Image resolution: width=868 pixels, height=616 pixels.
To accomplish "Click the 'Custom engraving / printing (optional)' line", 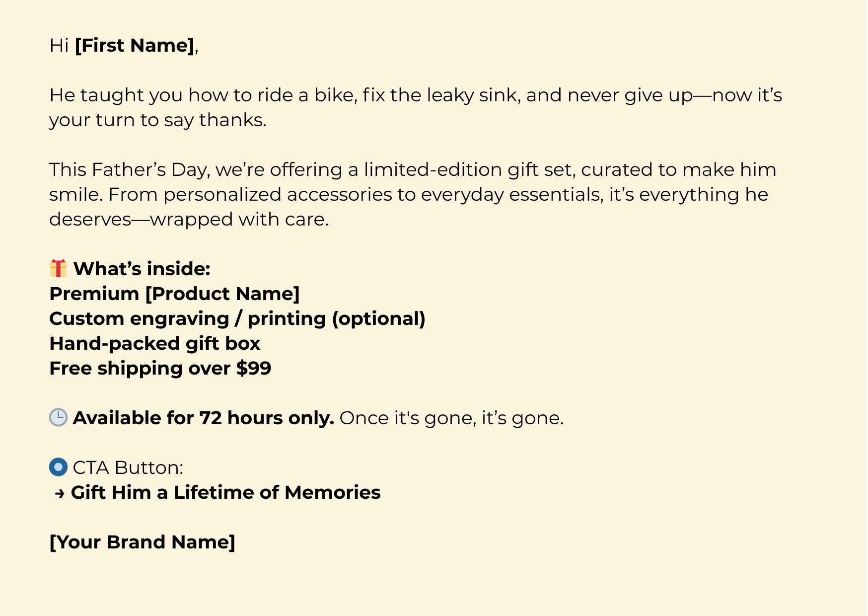I will click(x=237, y=318).
